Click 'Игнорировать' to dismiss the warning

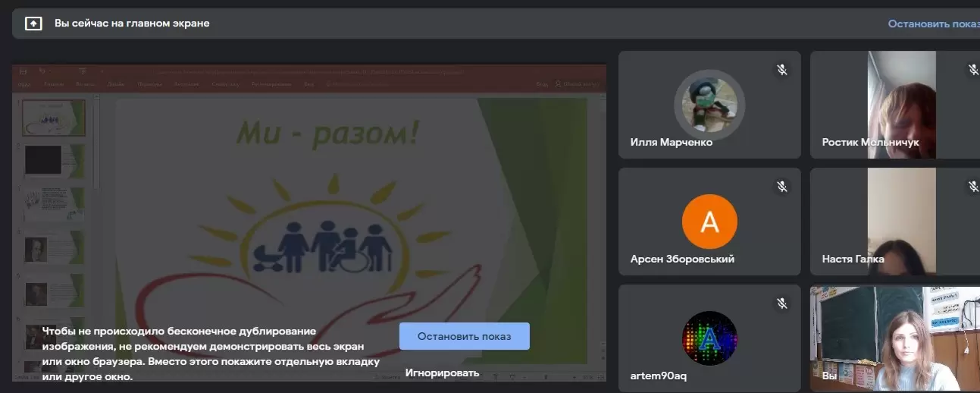(x=442, y=373)
